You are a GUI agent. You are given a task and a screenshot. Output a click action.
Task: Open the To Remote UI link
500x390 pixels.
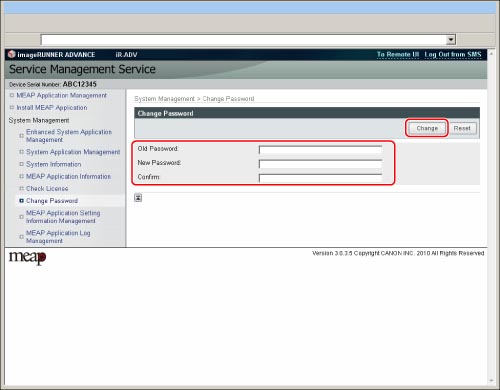pyautogui.click(x=398, y=54)
